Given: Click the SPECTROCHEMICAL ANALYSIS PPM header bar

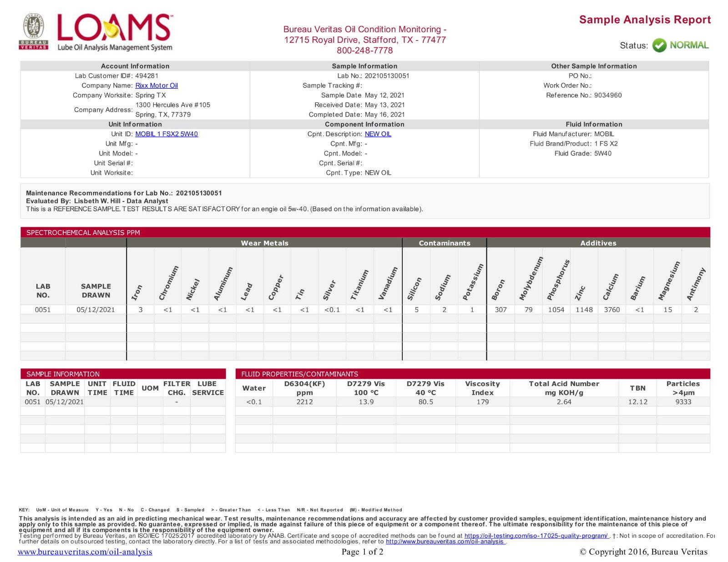Looking at the screenshot, I should click(365, 232).
